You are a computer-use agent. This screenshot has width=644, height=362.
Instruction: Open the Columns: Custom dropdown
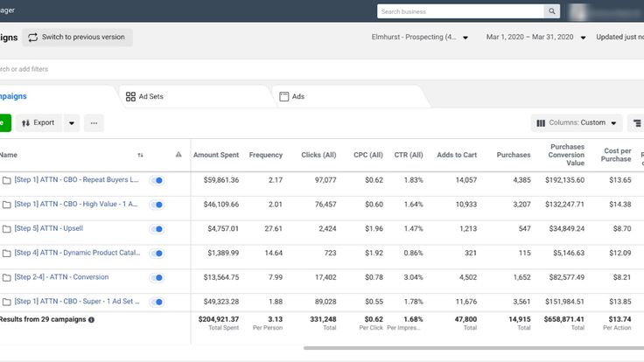tap(577, 123)
